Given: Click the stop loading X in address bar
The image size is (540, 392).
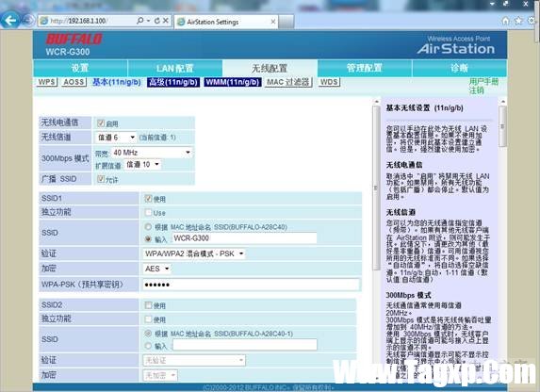Looking at the screenshot, I should (166, 21).
